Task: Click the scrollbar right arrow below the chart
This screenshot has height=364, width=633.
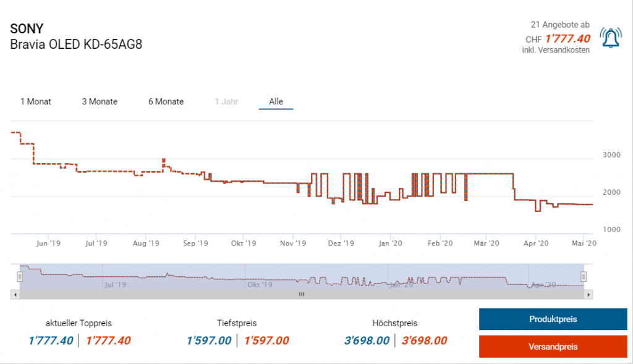Action: coord(588,294)
